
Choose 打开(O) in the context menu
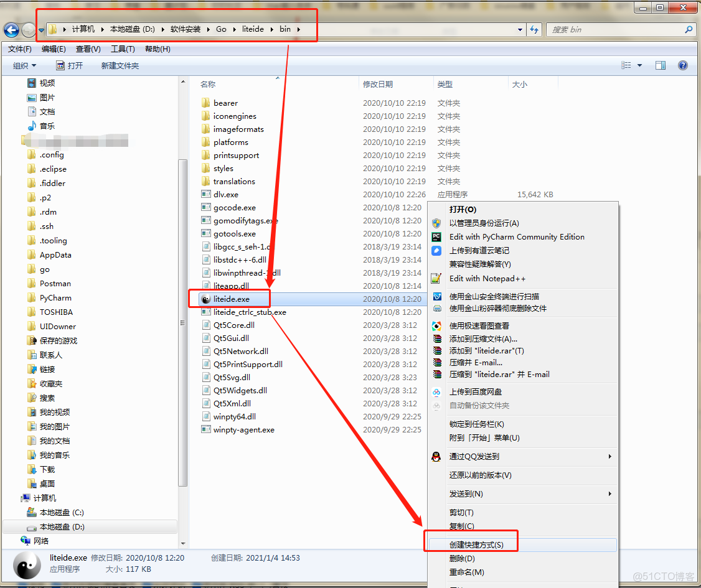(x=463, y=209)
